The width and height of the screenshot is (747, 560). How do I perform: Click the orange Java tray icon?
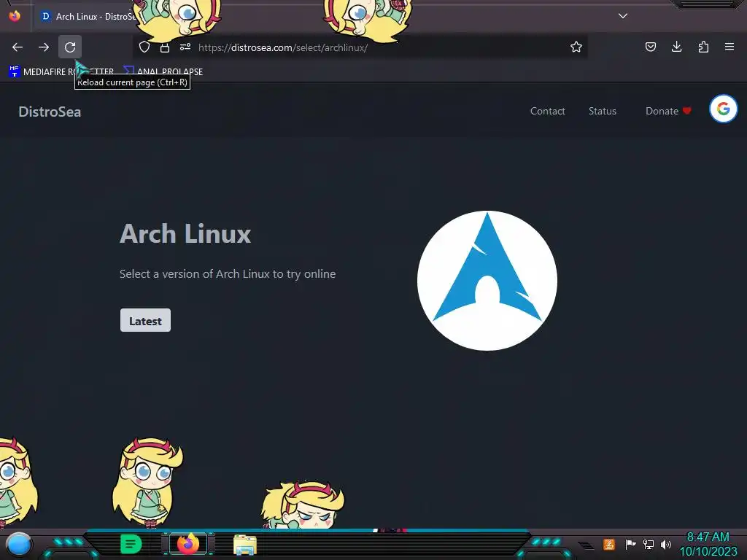(609, 544)
